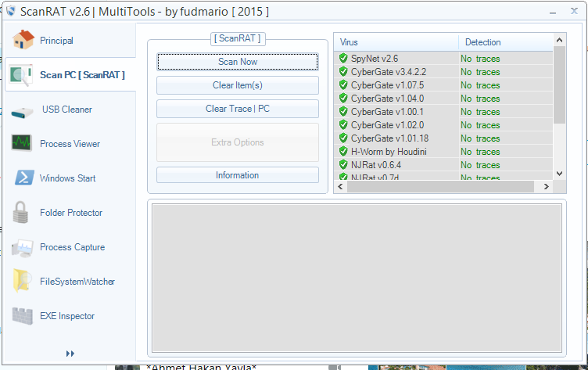Sort by the Detection column header
The height and width of the screenshot is (370, 588).
coord(505,42)
